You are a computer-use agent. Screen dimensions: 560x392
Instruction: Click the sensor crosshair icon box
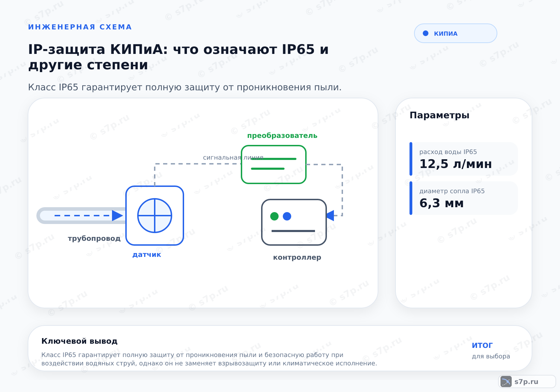[155, 216]
